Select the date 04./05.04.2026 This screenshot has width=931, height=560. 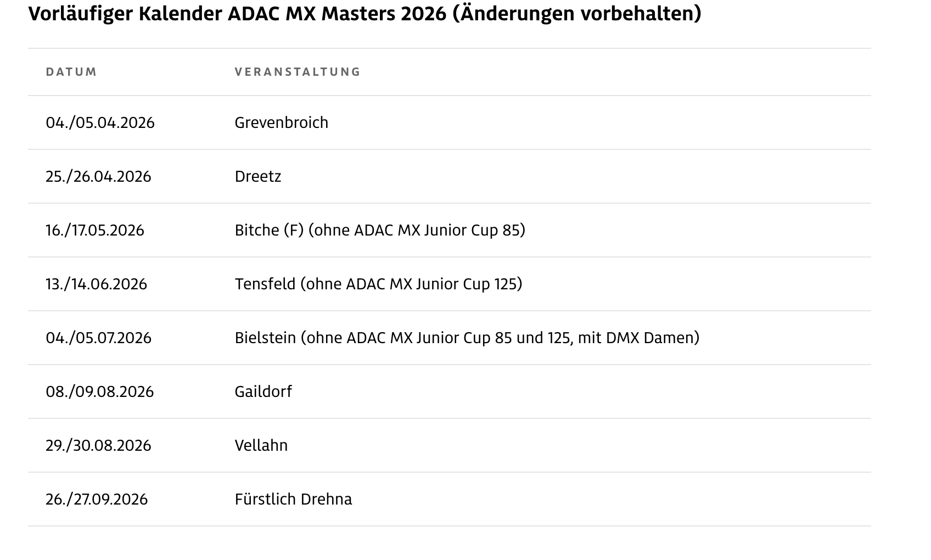(100, 122)
